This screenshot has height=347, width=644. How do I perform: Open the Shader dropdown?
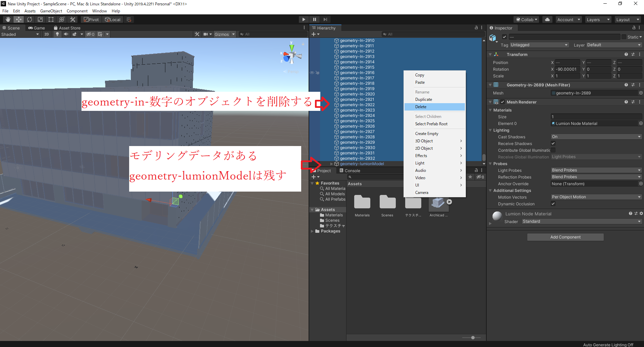(x=582, y=221)
